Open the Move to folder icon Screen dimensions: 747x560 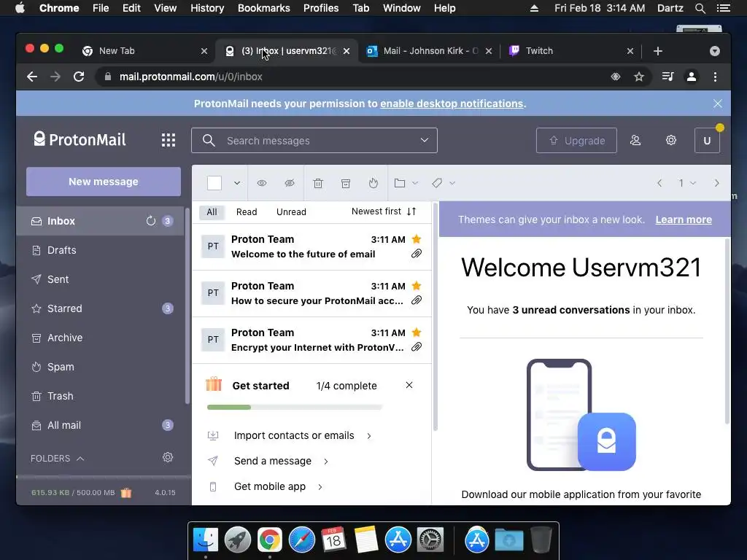click(x=400, y=183)
